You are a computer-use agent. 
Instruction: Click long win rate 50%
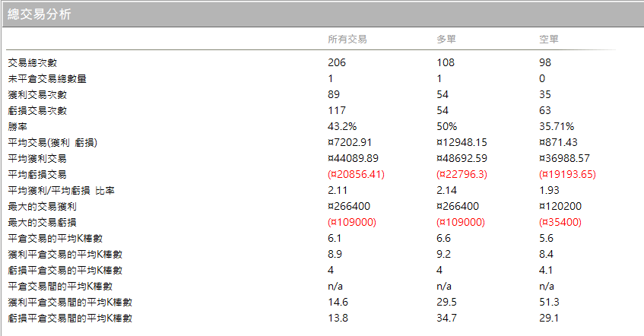pos(447,126)
